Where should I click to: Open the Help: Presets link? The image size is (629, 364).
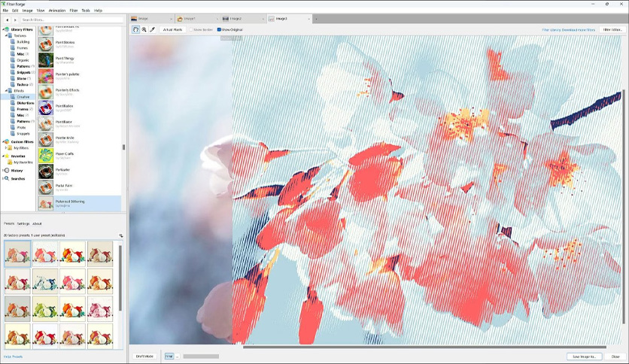[14, 356]
